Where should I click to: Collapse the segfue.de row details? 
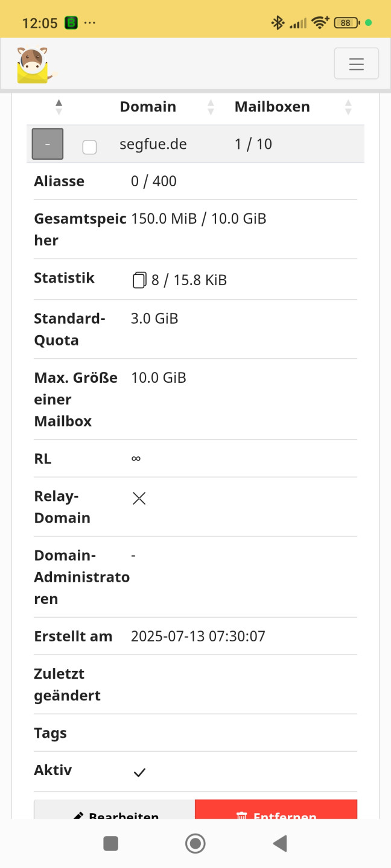pyautogui.click(x=48, y=144)
